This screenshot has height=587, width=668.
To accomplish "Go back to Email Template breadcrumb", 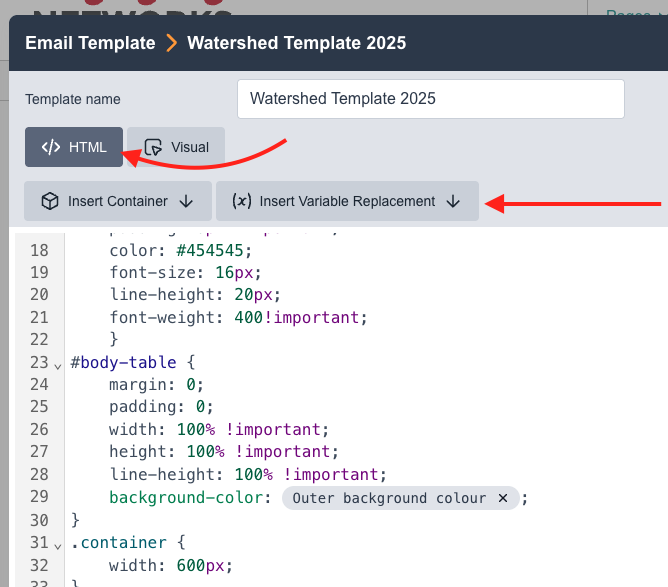I will pyautogui.click(x=90, y=43).
